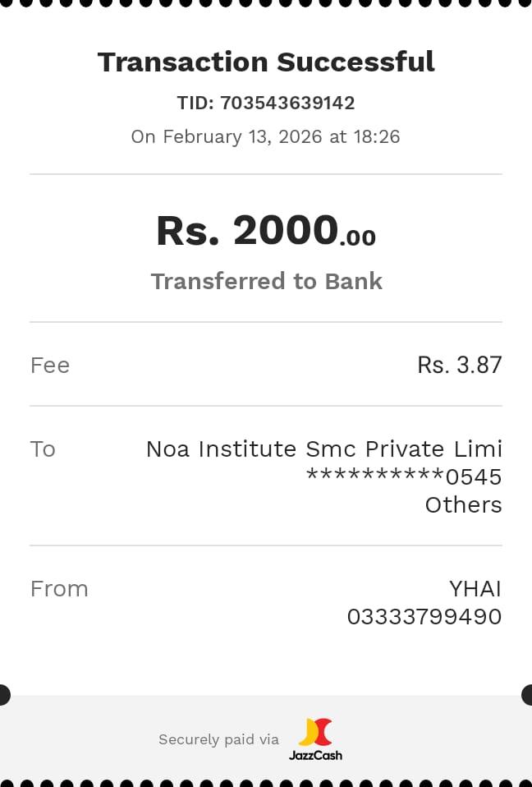Click the small .00 decimal of amount
532x787 pixels.
coord(358,238)
